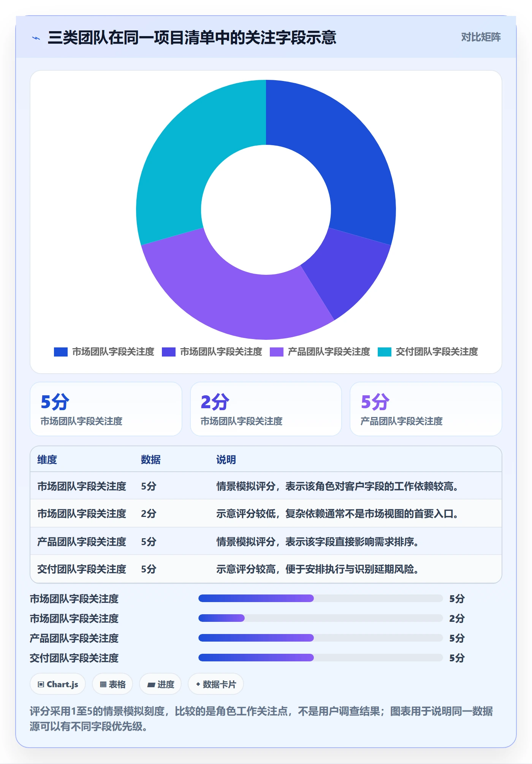Click the 数据 column header
Screen dimensions: 532x764
coord(151,460)
